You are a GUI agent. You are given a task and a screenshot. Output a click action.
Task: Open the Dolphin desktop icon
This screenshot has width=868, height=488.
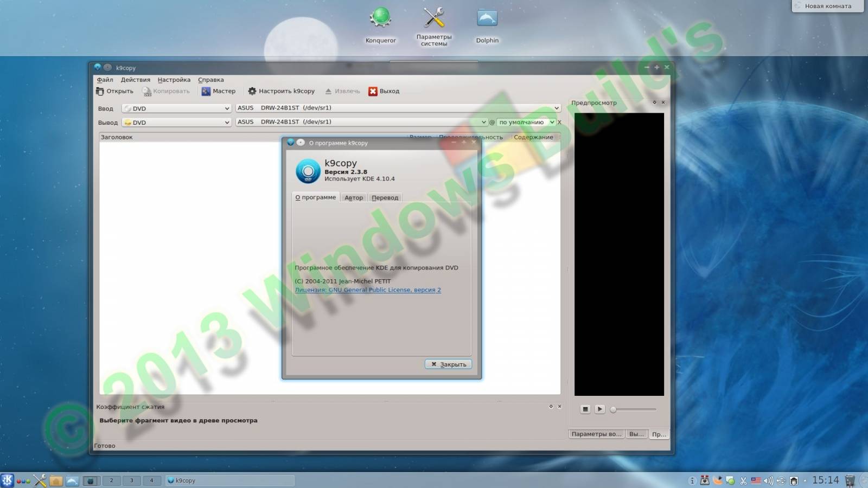(x=487, y=25)
